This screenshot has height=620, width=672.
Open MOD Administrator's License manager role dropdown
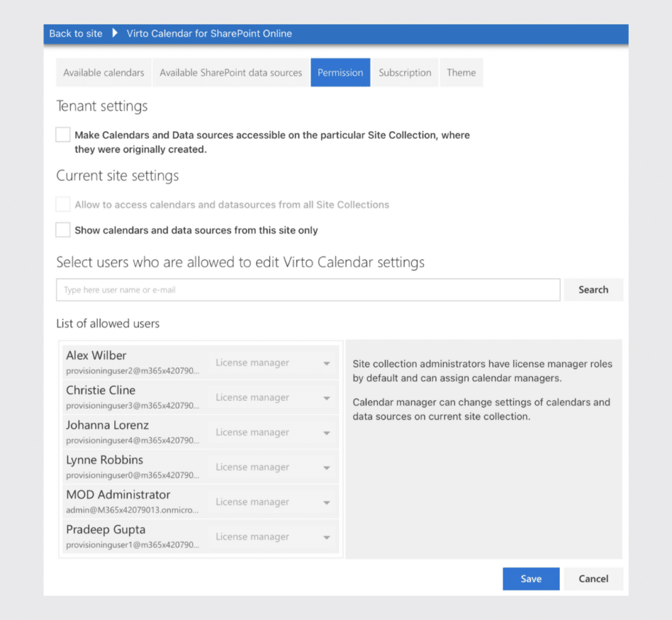(272, 502)
